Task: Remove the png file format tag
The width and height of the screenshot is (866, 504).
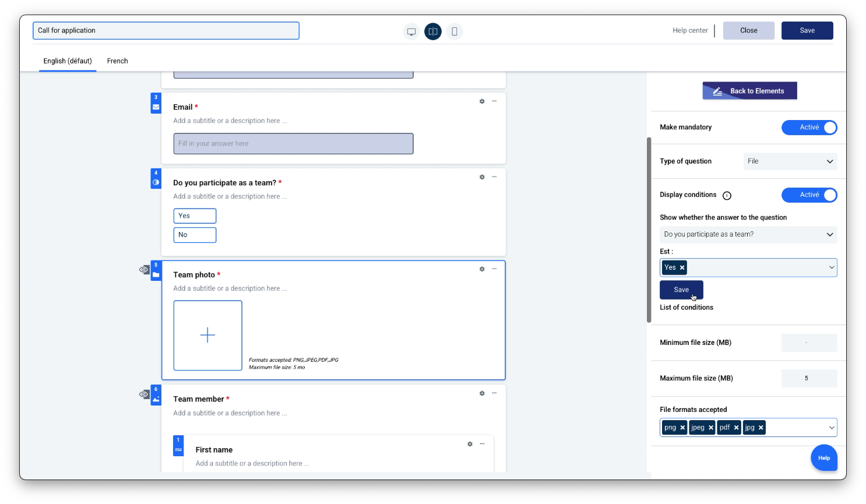Action: (682, 428)
